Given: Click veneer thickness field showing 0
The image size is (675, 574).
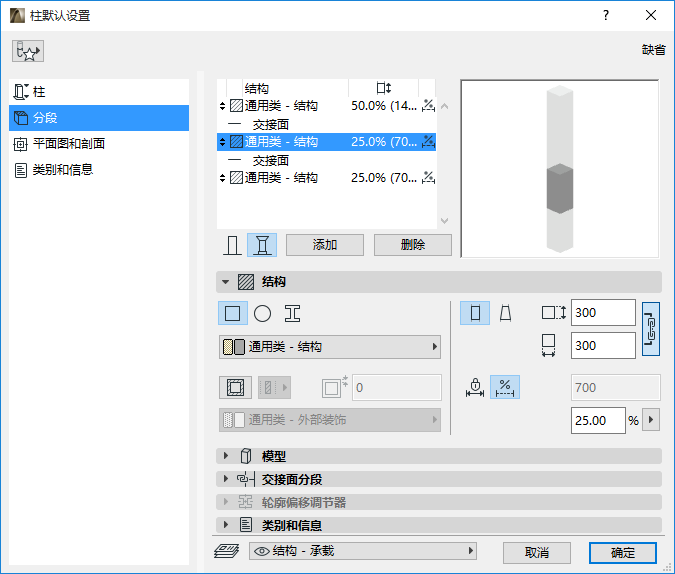Looking at the screenshot, I should (397, 388).
